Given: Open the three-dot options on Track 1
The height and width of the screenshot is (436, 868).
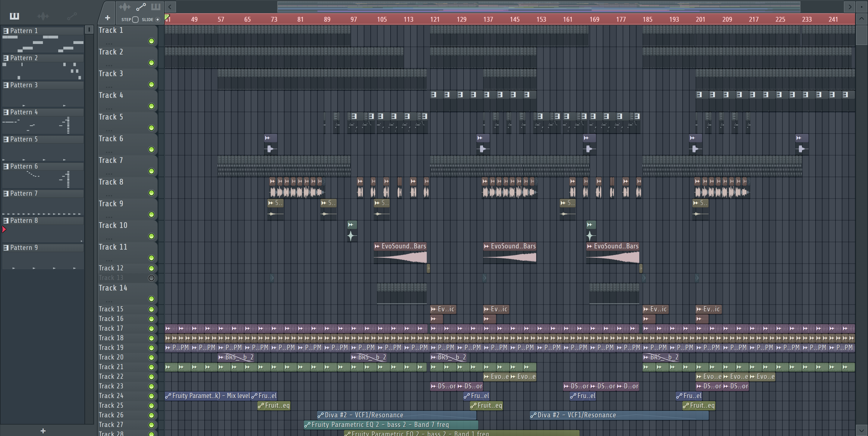Looking at the screenshot, I should click(108, 44).
